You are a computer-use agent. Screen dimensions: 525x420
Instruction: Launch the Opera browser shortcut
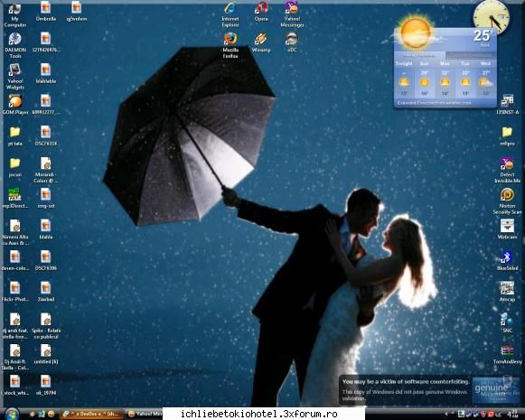261,12
